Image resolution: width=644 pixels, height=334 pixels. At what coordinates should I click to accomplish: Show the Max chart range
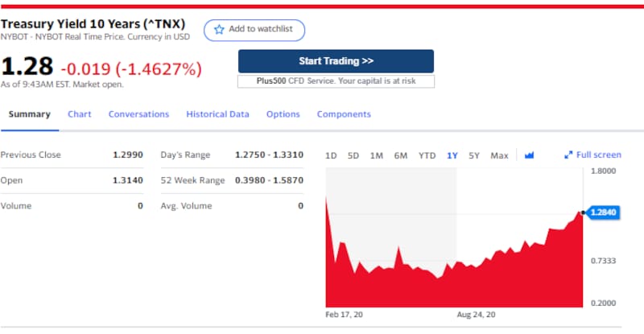(x=499, y=155)
